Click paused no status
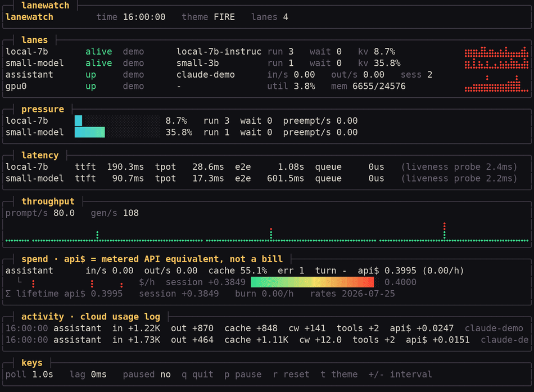The image size is (534, 392). pos(147,374)
